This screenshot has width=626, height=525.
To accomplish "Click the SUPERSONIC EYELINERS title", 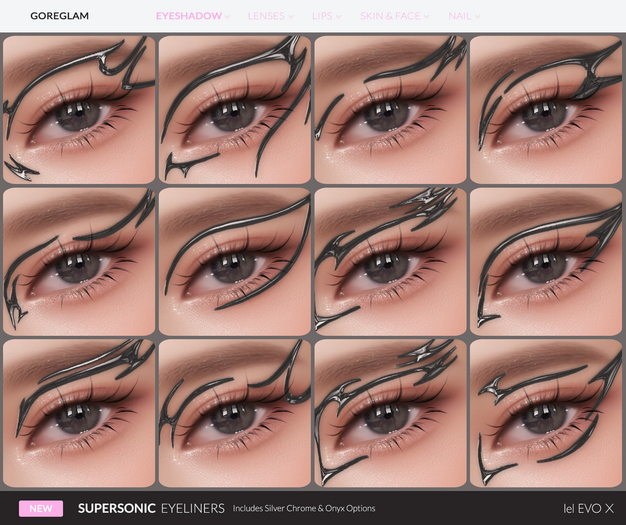I will click(151, 508).
